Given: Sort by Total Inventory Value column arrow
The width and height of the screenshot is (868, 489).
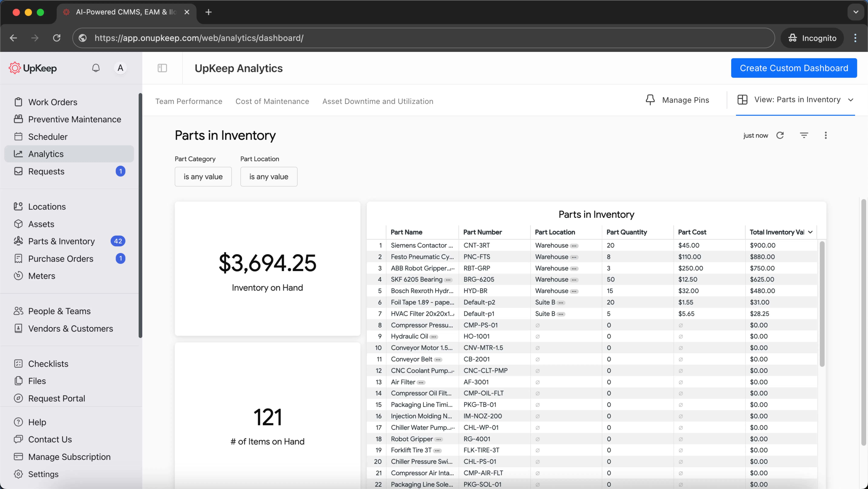Looking at the screenshot, I should coord(810,232).
